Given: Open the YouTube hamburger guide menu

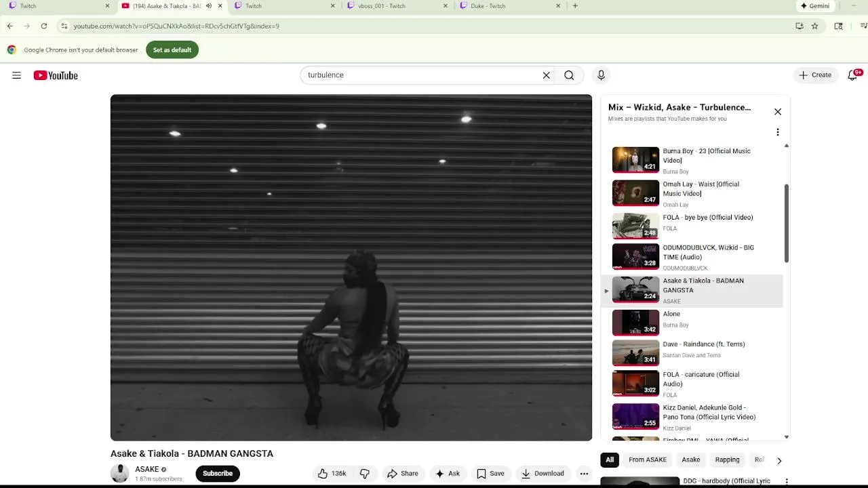Looking at the screenshot, I should [x=16, y=75].
